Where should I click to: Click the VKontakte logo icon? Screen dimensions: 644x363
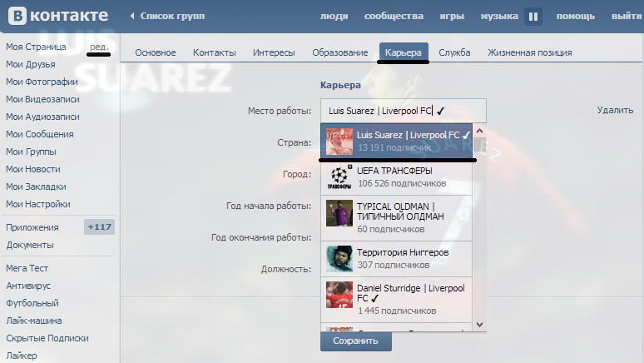pos(17,16)
